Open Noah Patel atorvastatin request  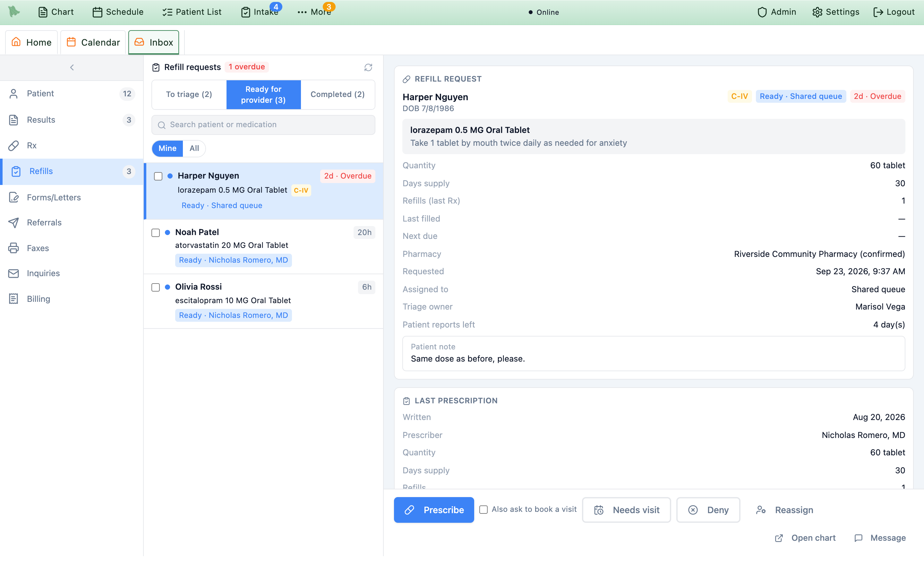pos(263,247)
